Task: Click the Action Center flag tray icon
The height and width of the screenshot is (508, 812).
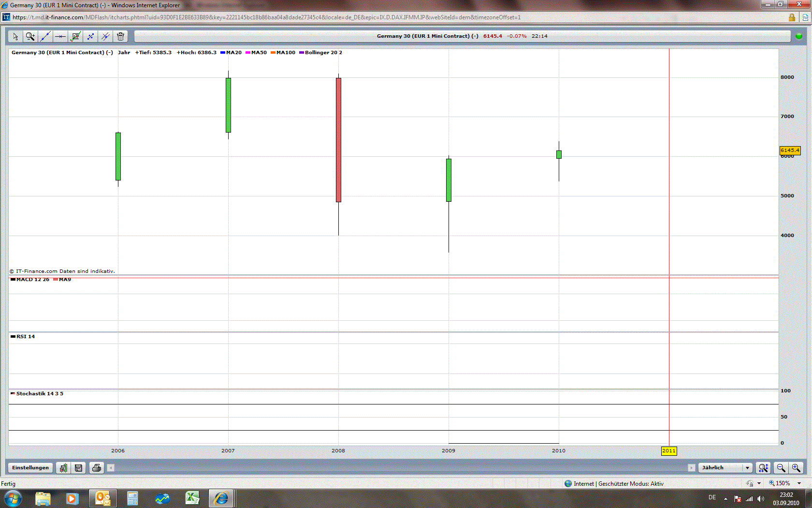Action: (x=738, y=499)
